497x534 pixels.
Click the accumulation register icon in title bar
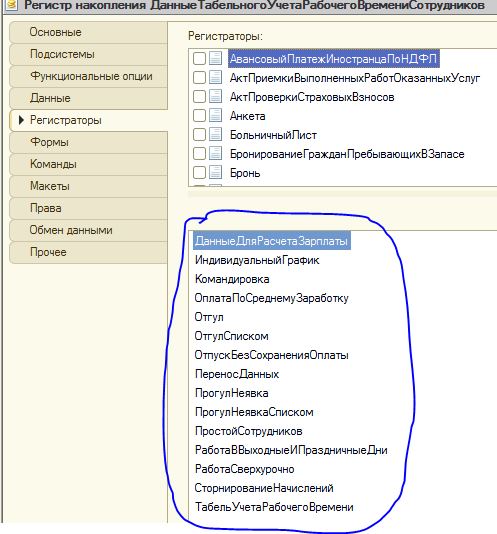click(12, 5)
